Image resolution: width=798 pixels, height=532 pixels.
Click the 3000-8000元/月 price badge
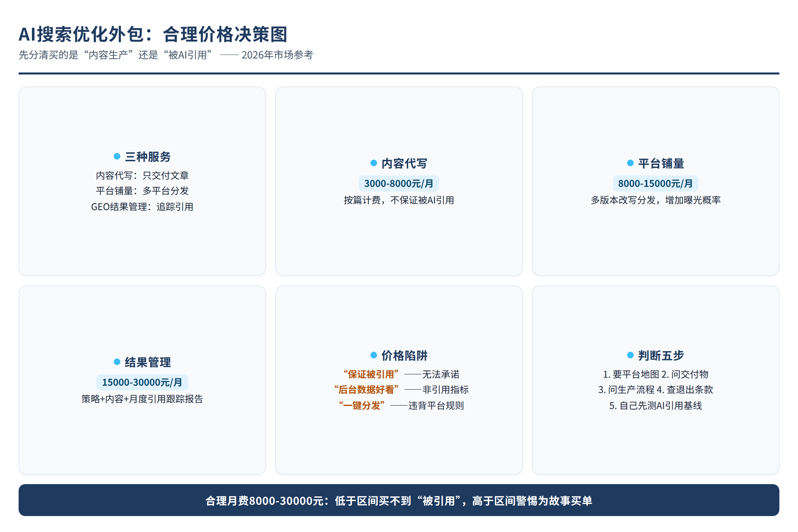399,184
